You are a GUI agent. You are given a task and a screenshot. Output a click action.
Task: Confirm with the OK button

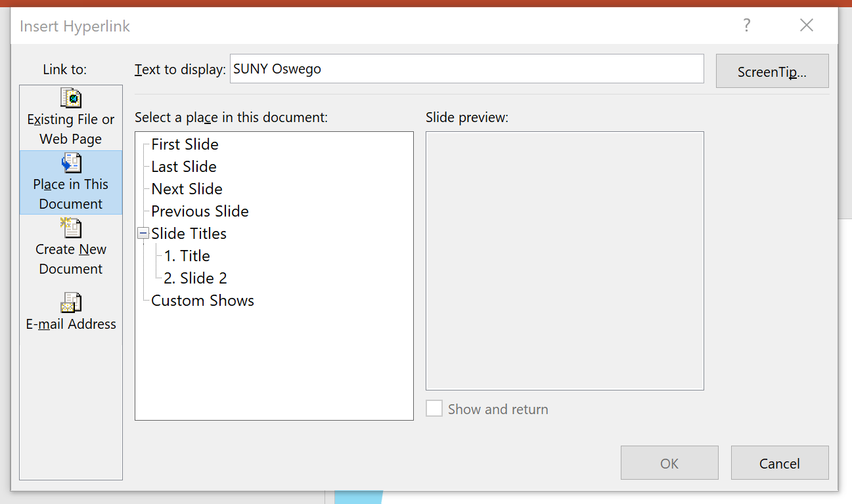coord(669,463)
